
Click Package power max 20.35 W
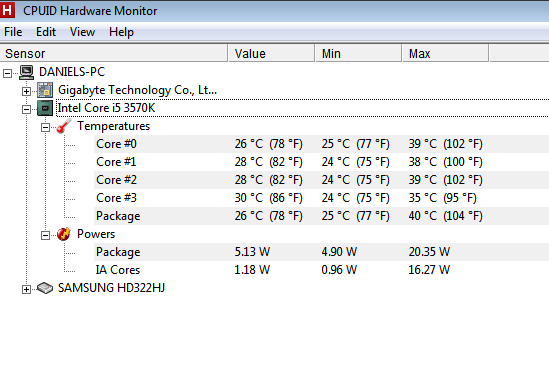[429, 252]
